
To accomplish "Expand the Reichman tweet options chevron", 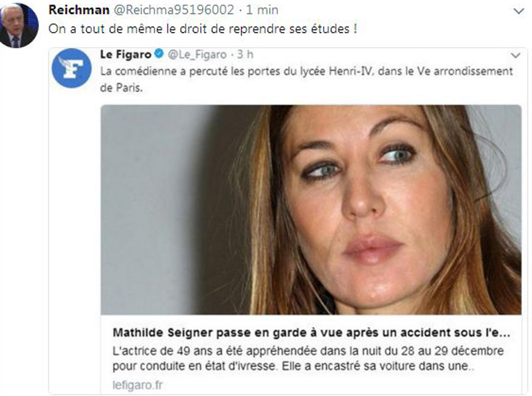I will [x=518, y=11].
